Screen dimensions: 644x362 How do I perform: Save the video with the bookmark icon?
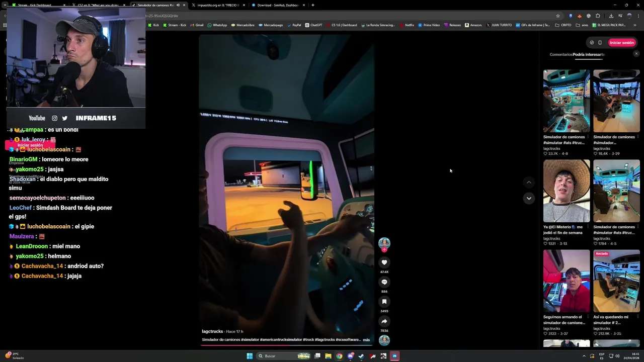(x=384, y=302)
